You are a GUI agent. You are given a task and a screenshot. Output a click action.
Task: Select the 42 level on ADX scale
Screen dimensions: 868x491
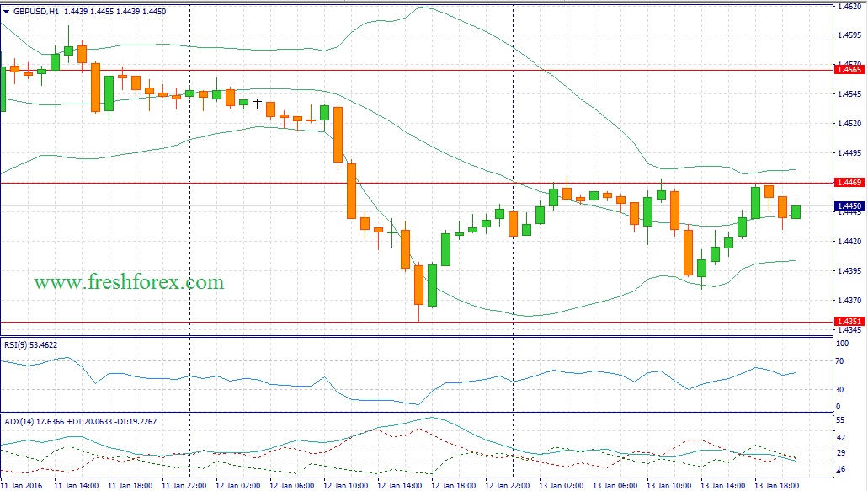point(840,437)
